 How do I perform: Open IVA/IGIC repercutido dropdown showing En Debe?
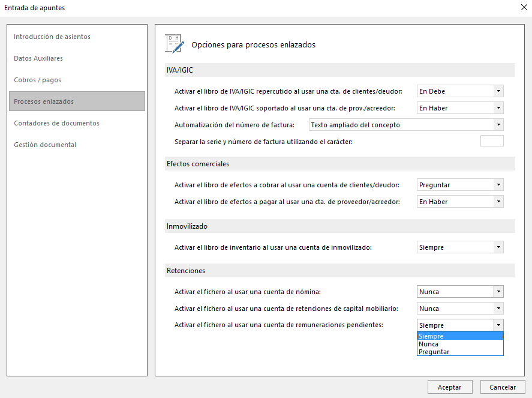(x=460, y=91)
